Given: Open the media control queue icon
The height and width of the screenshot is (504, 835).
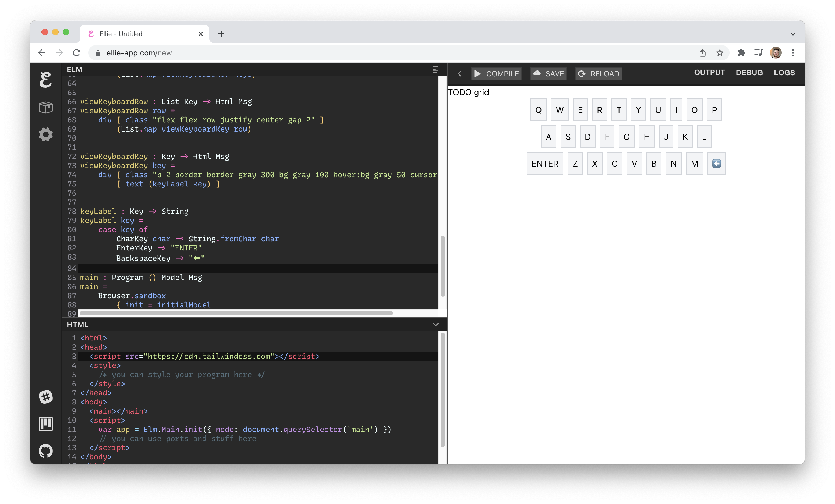Looking at the screenshot, I should click(758, 53).
